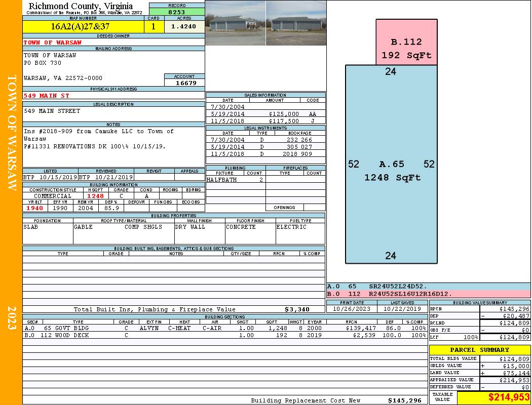The height and width of the screenshot is (405, 532).
Task: Click section RPCN value $139,417
Action: pyautogui.click(x=361, y=328)
